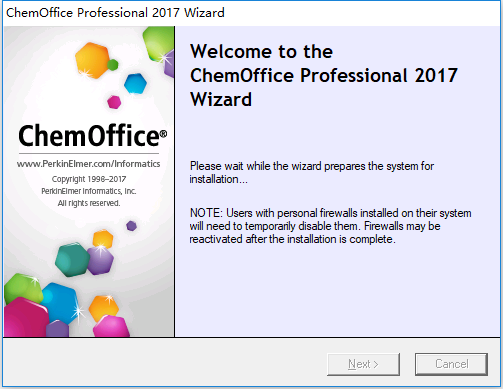The height and width of the screenshot is (389, 503).
Task: Click the Next button
Action: pyautogui.click(x=363, y=364)
